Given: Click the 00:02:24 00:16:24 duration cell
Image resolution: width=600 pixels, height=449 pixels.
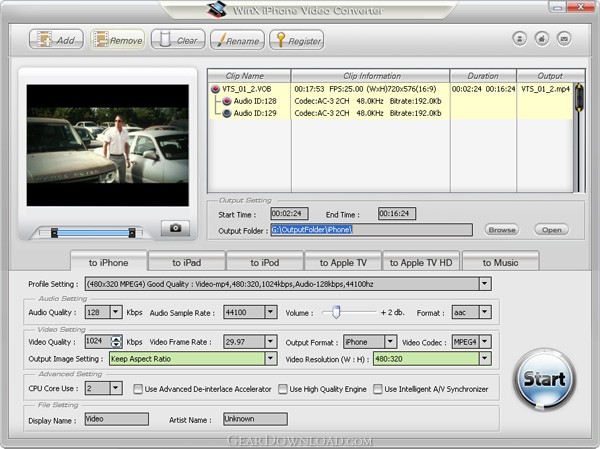Looking at the screenshot, I should pos(483,89).
